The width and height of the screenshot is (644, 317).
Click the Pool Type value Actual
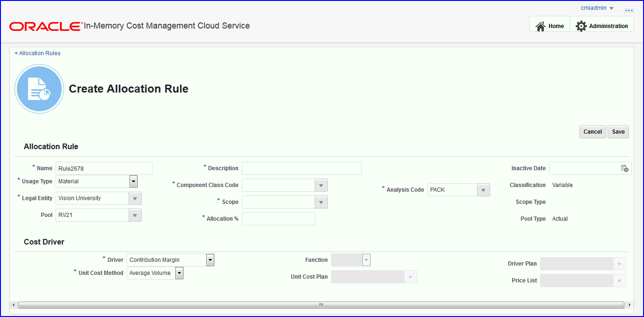click(x=560, y=219)
